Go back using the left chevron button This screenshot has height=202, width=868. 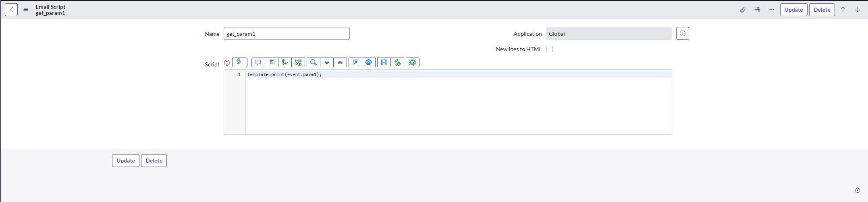point(11,10)
